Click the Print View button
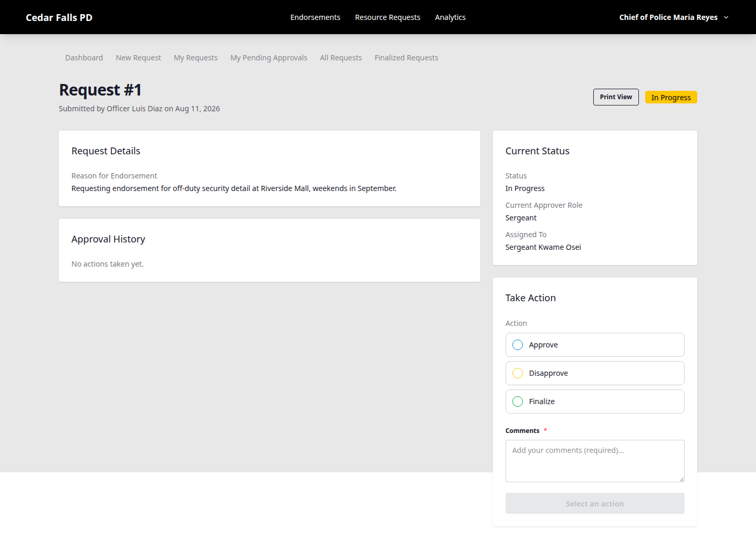The width and height of the screenshot is (756, 539). 616,97
